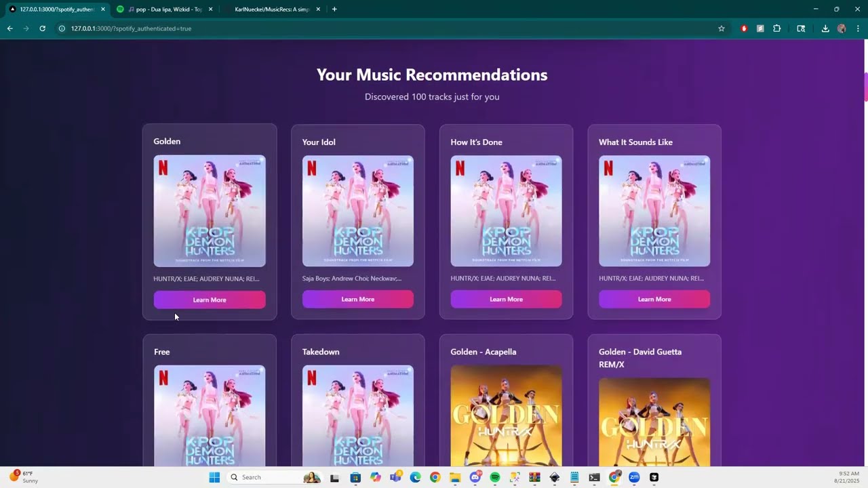Open the Downloads icon in the browser toolbar

click(825, 28)
